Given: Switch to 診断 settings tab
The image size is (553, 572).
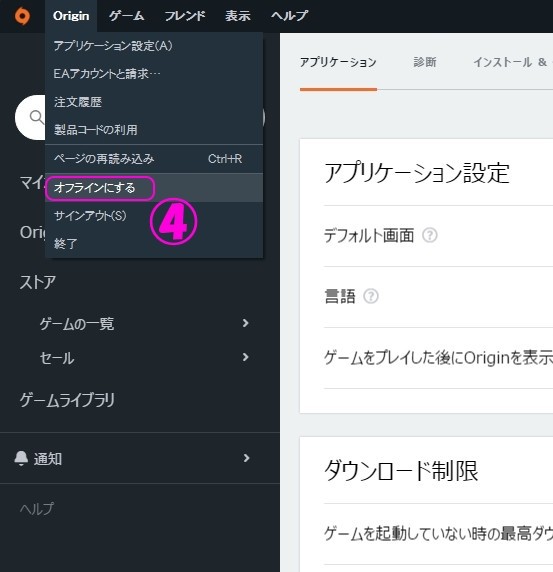Looking at the screenshot, I should (425, 62).
